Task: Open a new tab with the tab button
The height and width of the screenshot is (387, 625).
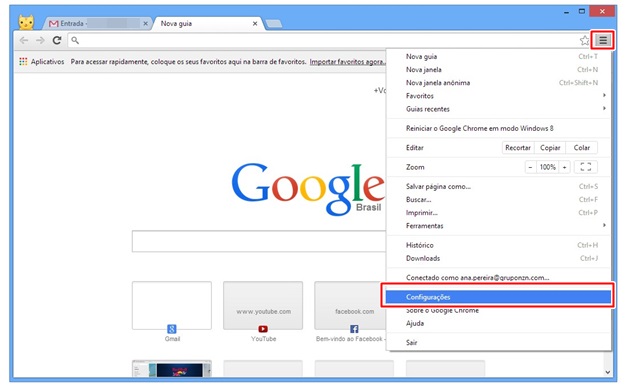Action: [x=274, y=24]
